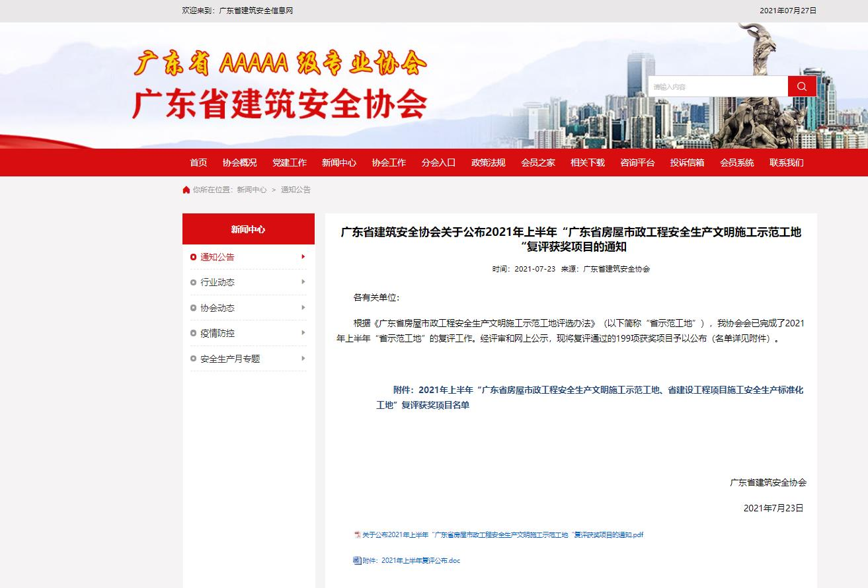
Task: Click the PDF file icon attachment
Action: point(358,534)
